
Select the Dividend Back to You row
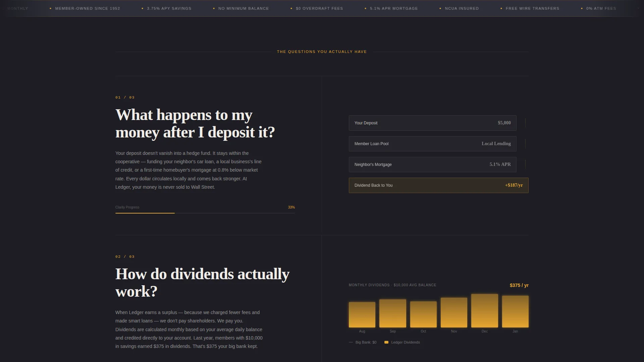click(438, 185)
